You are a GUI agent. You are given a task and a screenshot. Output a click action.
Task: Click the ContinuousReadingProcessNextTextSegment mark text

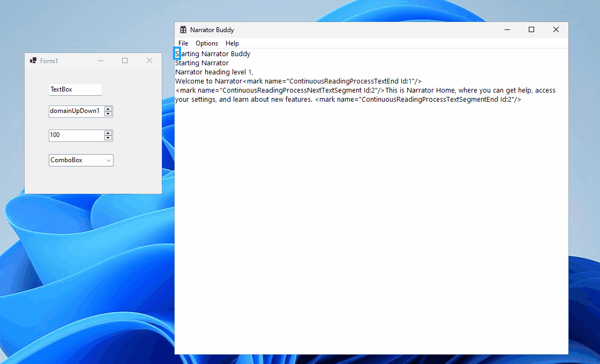pyautogui.click(x=280, y=90)
